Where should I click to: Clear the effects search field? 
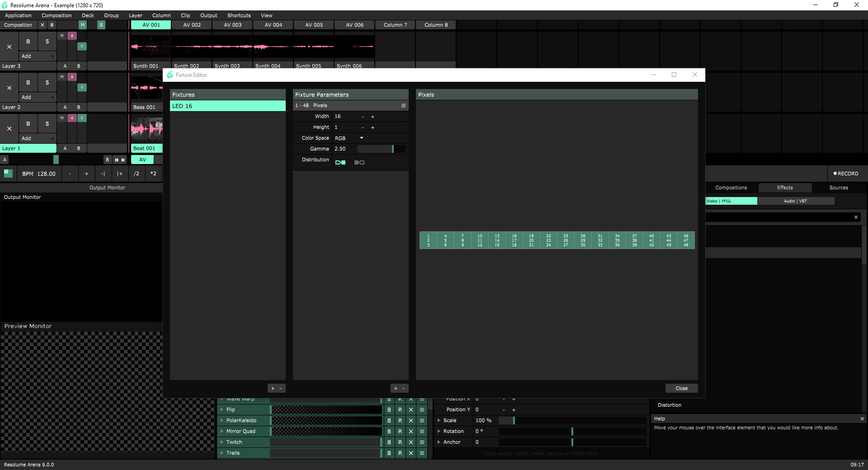(856, 217)
